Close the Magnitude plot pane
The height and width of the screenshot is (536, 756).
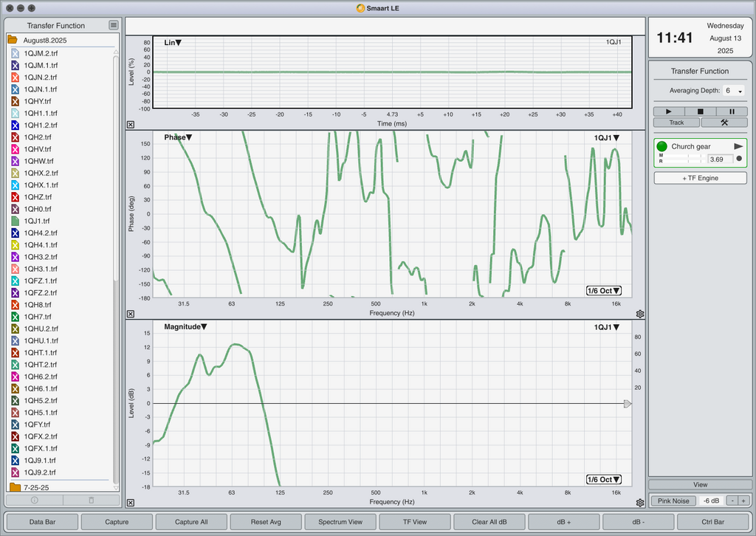[x=131, y=503]
